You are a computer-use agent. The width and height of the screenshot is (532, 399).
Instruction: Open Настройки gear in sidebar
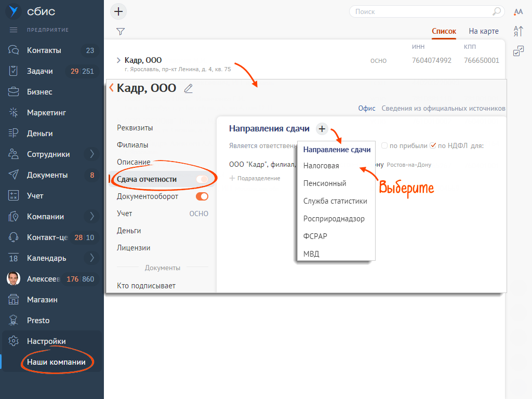(x=14, y=341)
